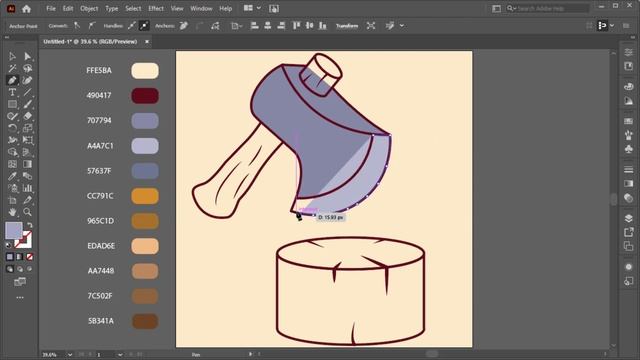Screen dimensions: 640x360
Task: Open the Swatches panel icon
Action: coord(629,121)
